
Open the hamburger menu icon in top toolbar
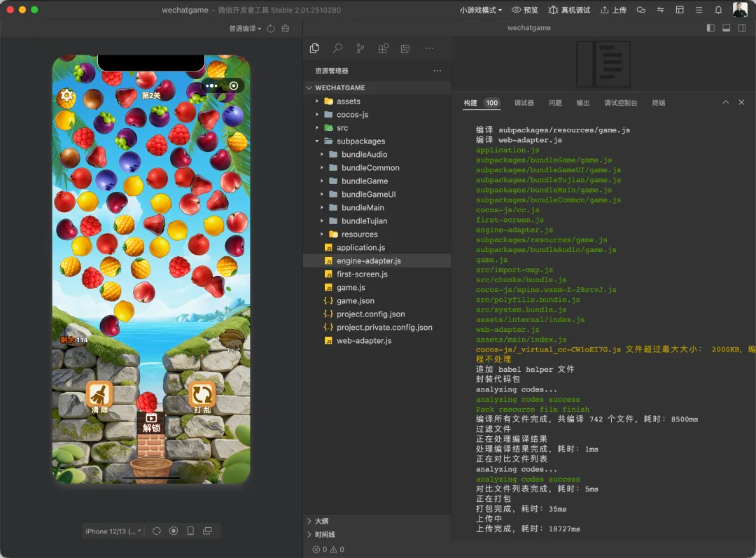699,10
